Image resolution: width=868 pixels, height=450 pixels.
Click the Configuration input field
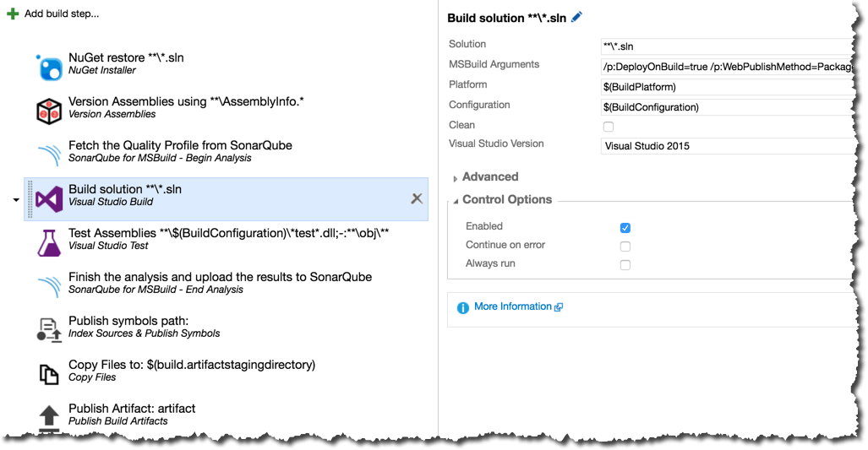click(x=728, y=107)
